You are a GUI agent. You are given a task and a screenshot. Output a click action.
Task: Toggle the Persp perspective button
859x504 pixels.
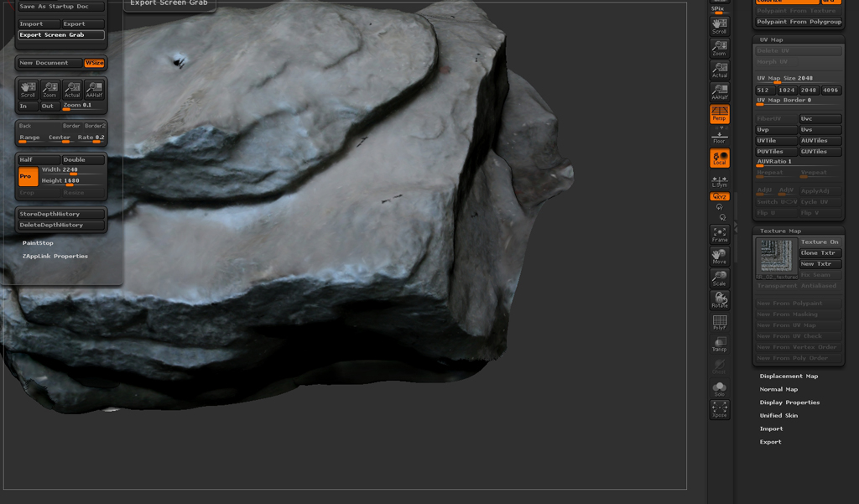click(719, 114)
